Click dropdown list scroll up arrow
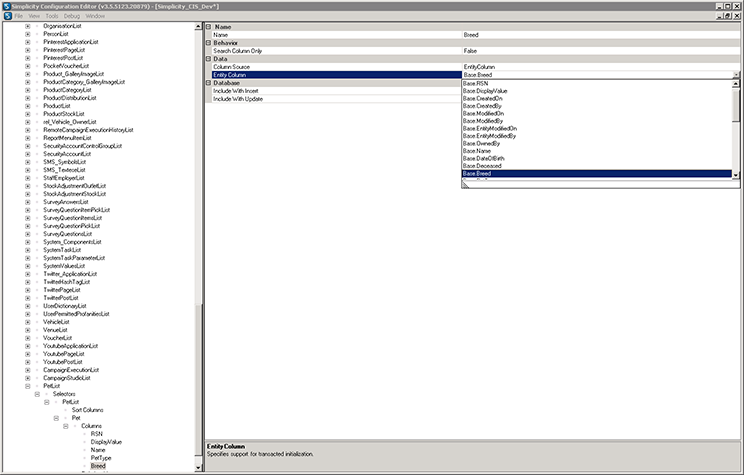Viewport: 744px width, 475px height. pyautogui.click(x=735, y=84)
